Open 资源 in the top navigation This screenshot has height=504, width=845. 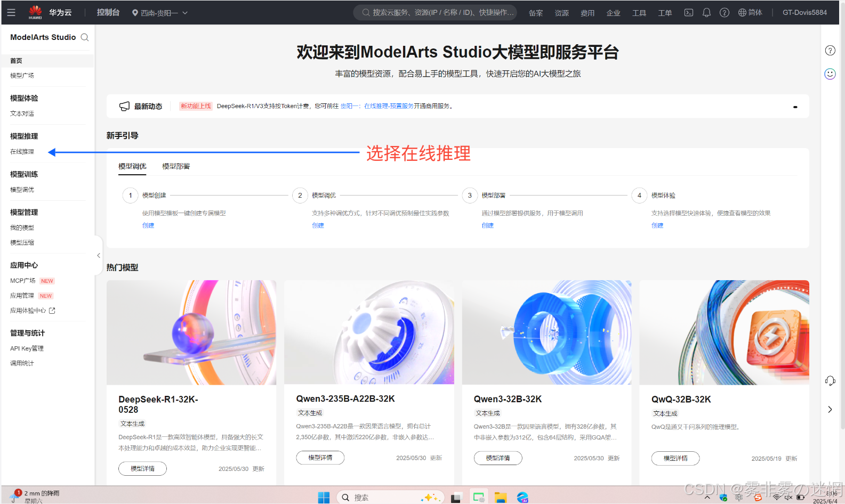[561, 13]
